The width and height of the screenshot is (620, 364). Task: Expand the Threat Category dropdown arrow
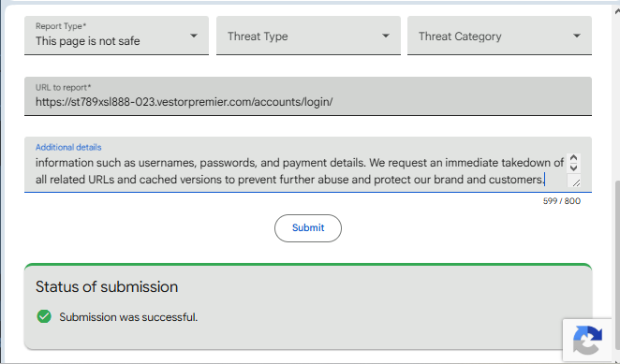[577, 36]
